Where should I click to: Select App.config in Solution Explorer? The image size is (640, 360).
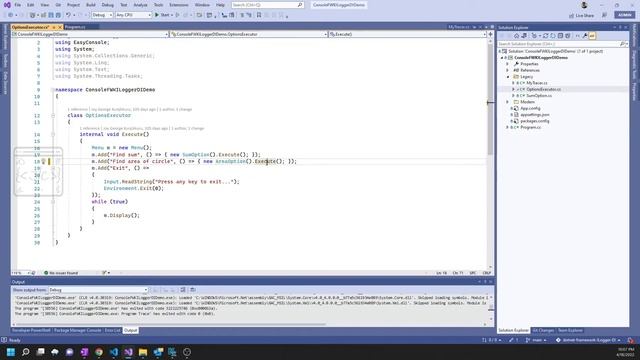(x=530, y=108)
